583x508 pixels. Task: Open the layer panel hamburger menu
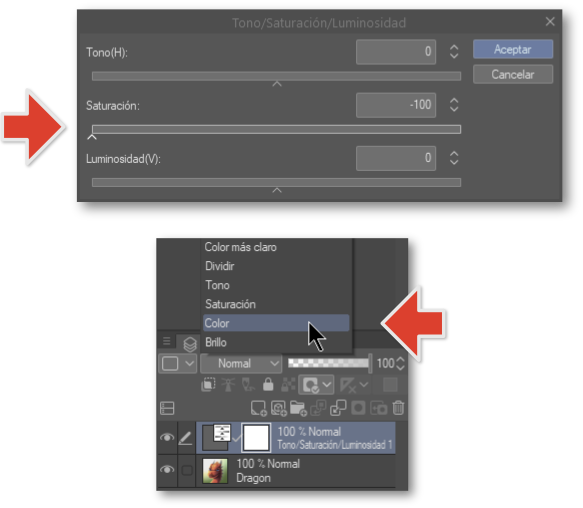(167, 341)
